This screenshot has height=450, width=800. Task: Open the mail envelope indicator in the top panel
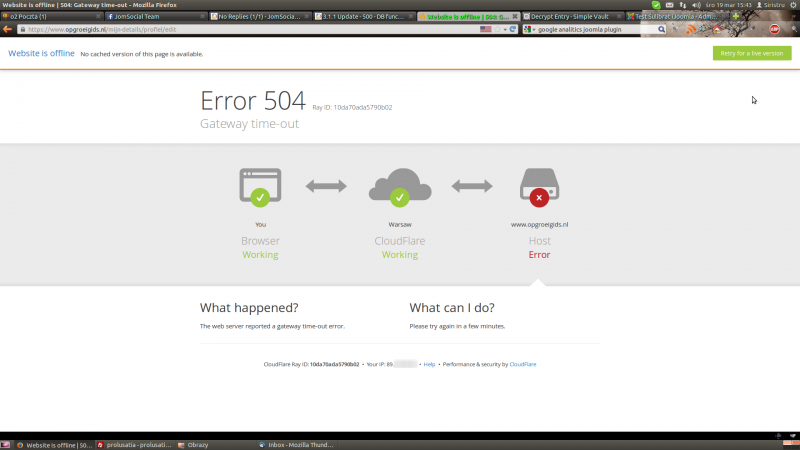tap(669, 5)
